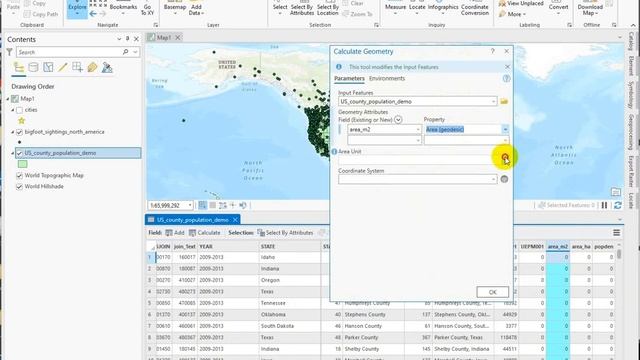The width and height of the screenshot is (640, 360).
Task: Open Calculate Geometry help question mark
Action: 493,51
